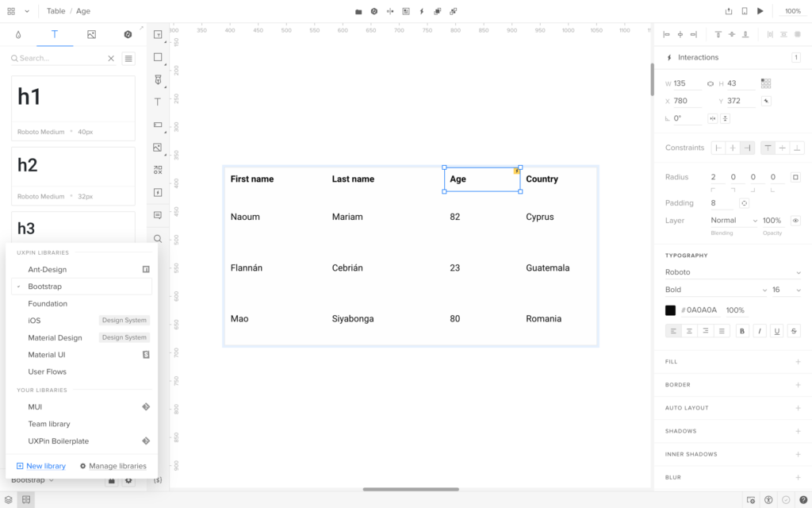
Task: Open the font size 16 dropdown
Action: coord(787,290)
